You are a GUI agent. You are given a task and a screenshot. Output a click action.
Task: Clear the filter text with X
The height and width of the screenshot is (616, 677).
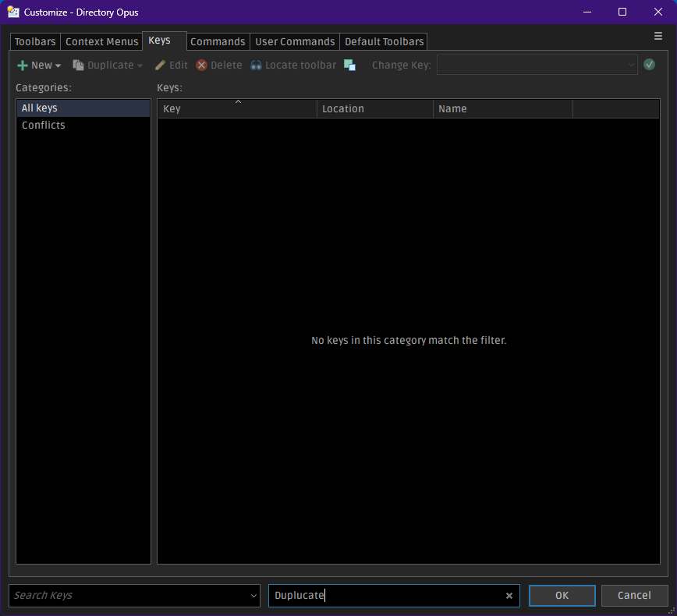click(509, 596)
